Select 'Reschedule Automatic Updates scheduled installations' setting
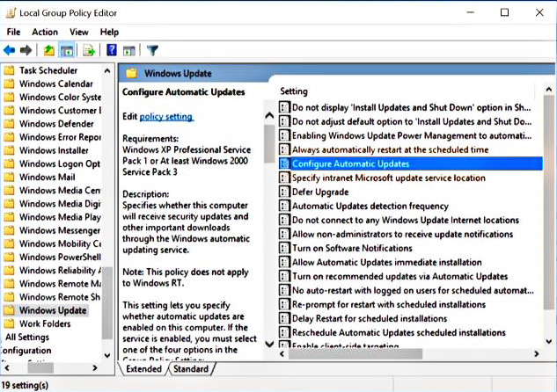Screen dimensions: 557x392 tap(399, 332)
